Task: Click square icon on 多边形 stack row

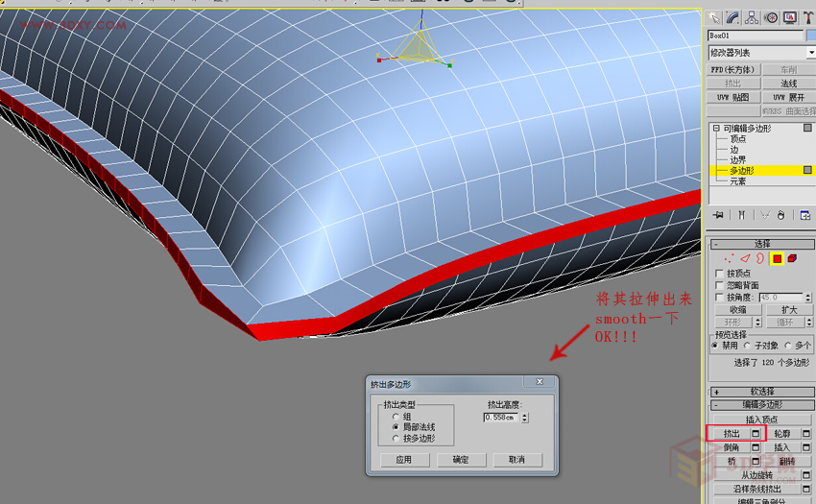Action: point(807,170)
